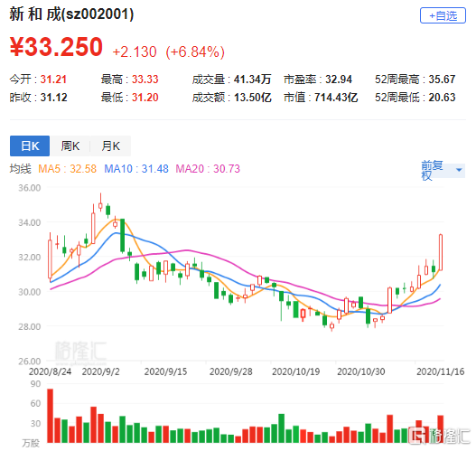The image size is (476, 451).
Task: Select the 日K daily chart tab
Action: 30,146
